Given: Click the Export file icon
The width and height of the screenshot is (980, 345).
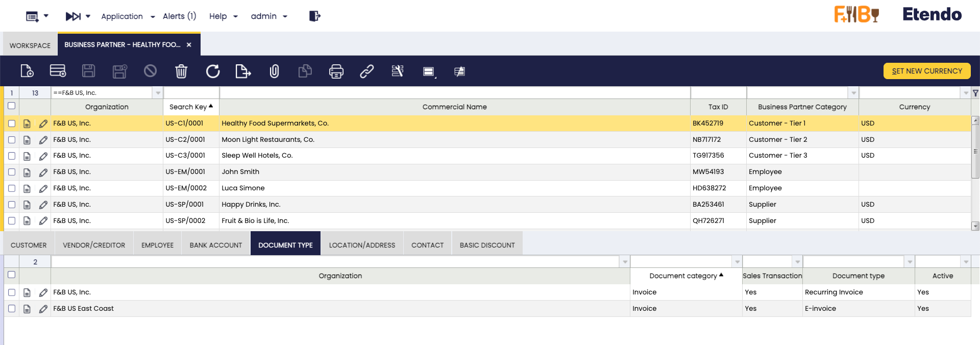Looking at the screenshot, I should (243, 71).
